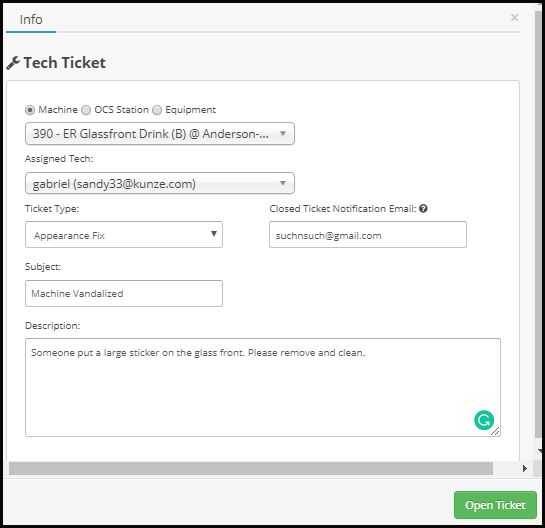545x528 pixels.
Task: Close the dialog with the X icon
Action: coord(514,17)
